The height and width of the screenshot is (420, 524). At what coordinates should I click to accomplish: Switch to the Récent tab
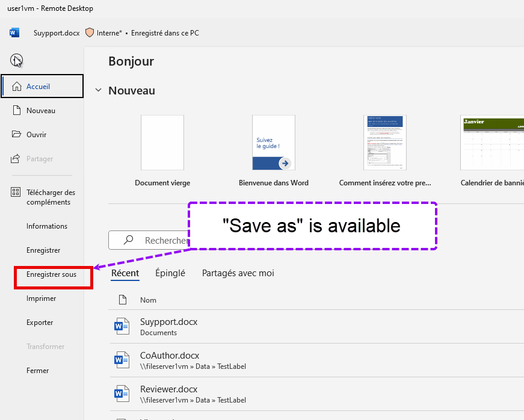(x=125, y=273)
